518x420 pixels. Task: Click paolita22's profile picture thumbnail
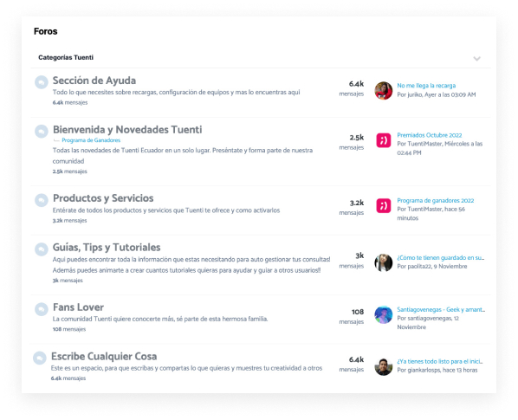(384, 262)
